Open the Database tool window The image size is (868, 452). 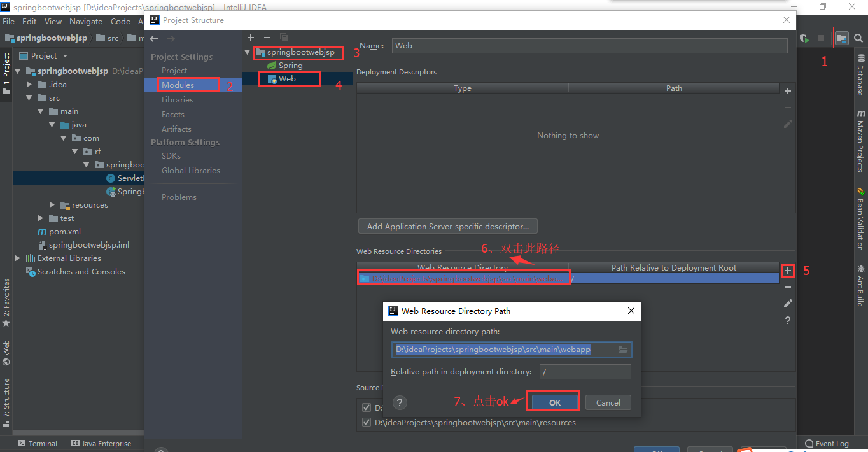860,75
